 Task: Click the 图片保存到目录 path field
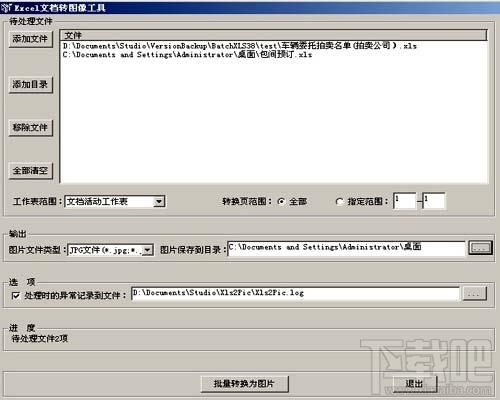tap(346, 249)
